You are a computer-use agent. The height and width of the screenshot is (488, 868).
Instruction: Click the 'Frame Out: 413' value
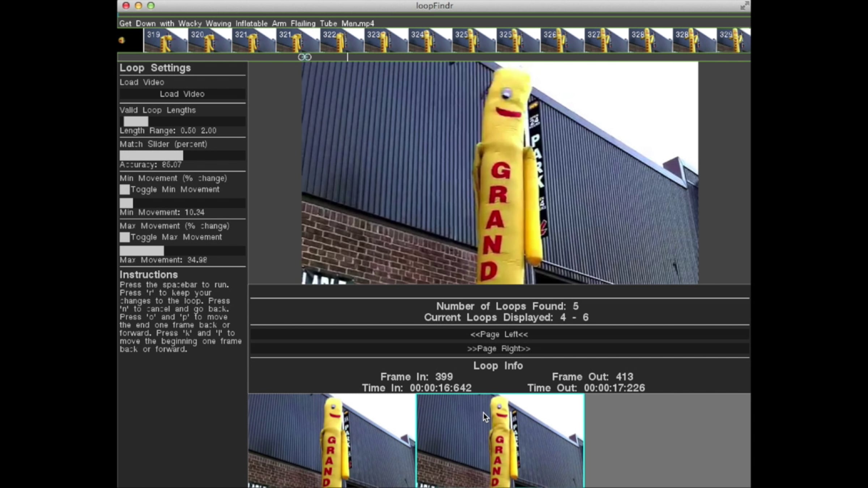pos(592,377)
